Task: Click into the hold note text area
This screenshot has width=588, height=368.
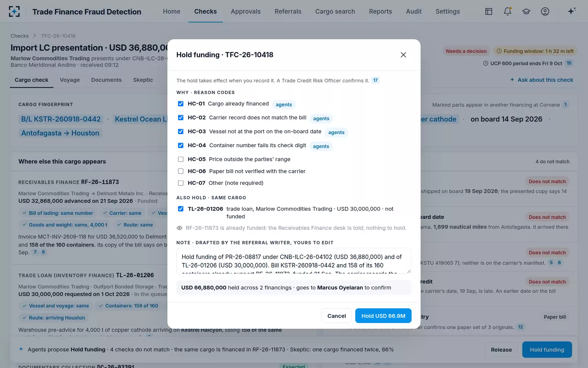Action: click(x=294, y=261)
